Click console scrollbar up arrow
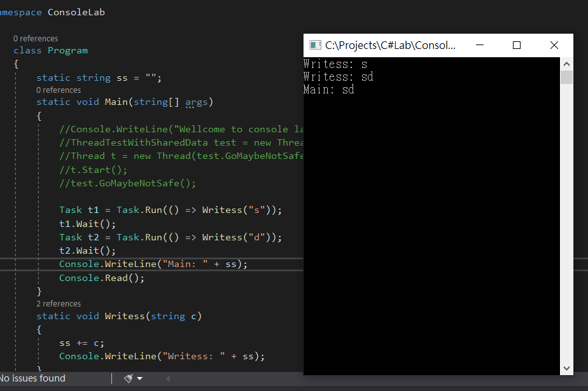The width and height of the screenshot is (588, 391). pos(566,64)
